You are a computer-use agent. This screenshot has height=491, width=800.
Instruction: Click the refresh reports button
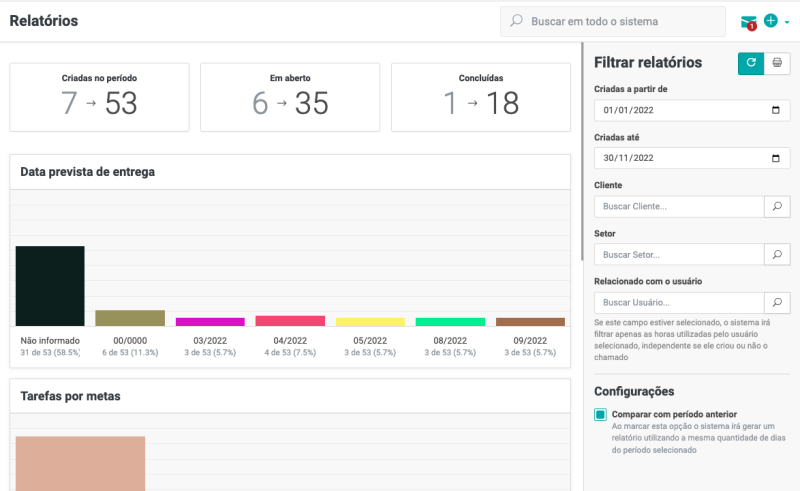[750, 63]
